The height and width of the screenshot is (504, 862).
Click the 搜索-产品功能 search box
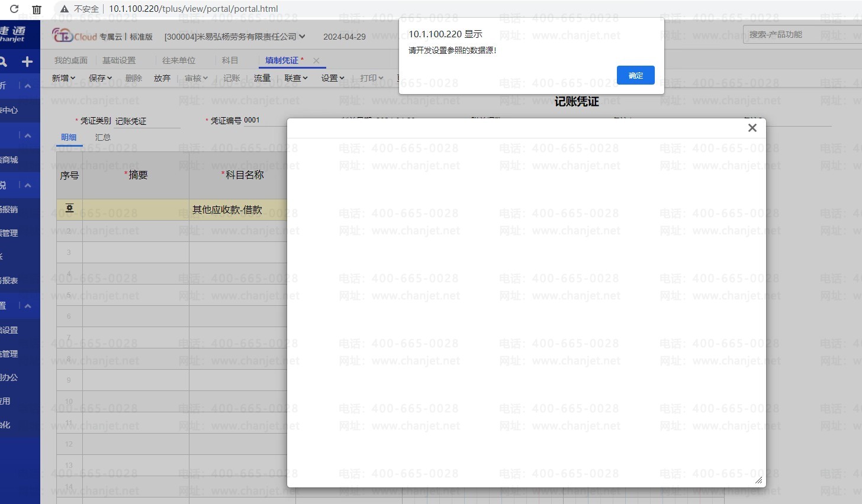coord(802,34)
